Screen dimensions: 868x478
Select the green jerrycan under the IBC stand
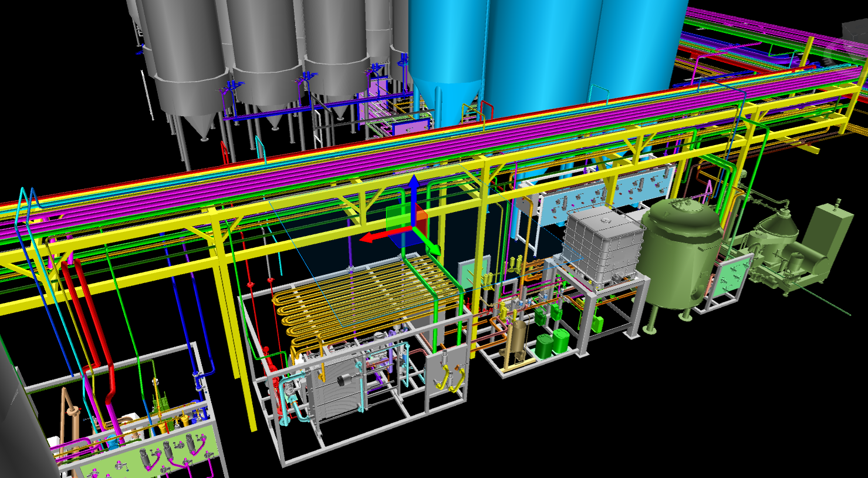597,325
